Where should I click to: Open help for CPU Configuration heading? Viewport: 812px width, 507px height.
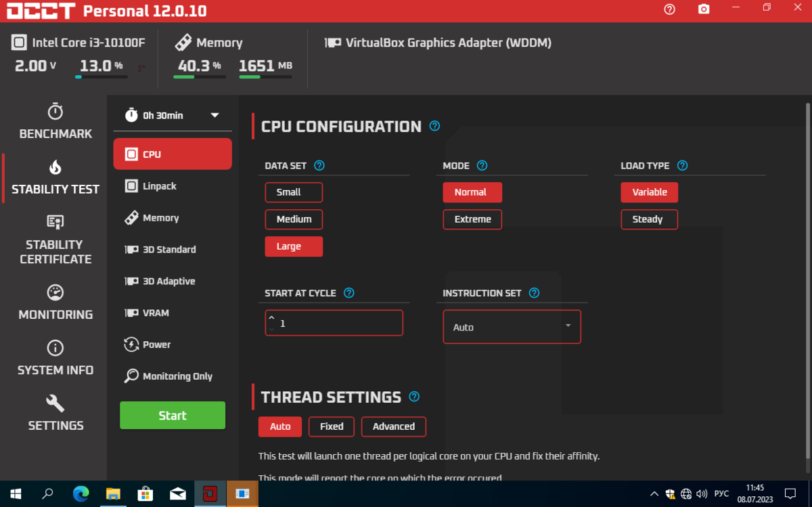(x=434, y=126)
